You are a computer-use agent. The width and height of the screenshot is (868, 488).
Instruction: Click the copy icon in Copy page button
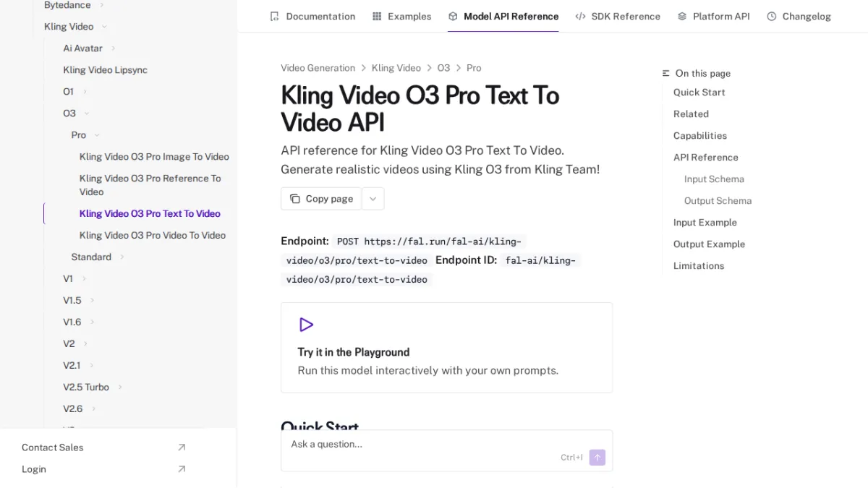click(295, 199)
